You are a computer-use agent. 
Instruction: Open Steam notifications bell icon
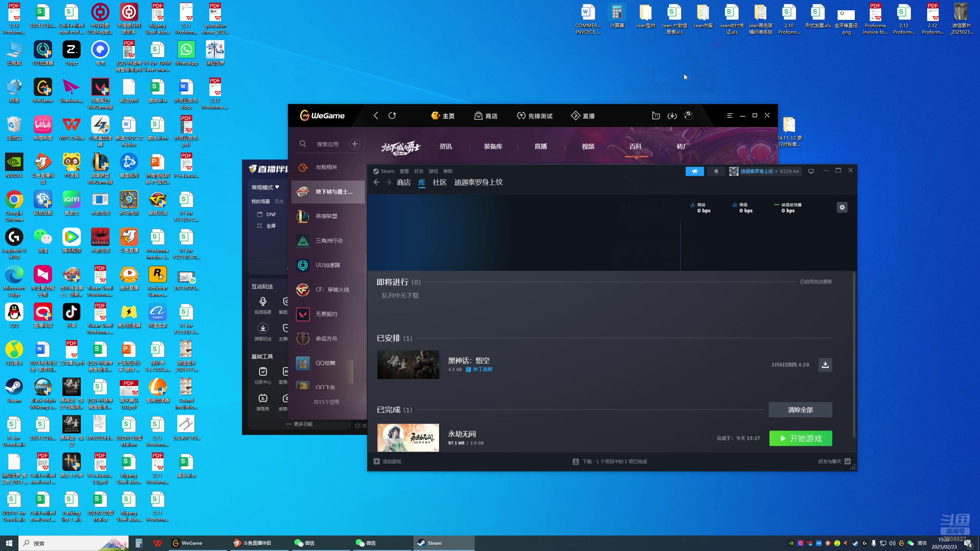click(716, 171)
